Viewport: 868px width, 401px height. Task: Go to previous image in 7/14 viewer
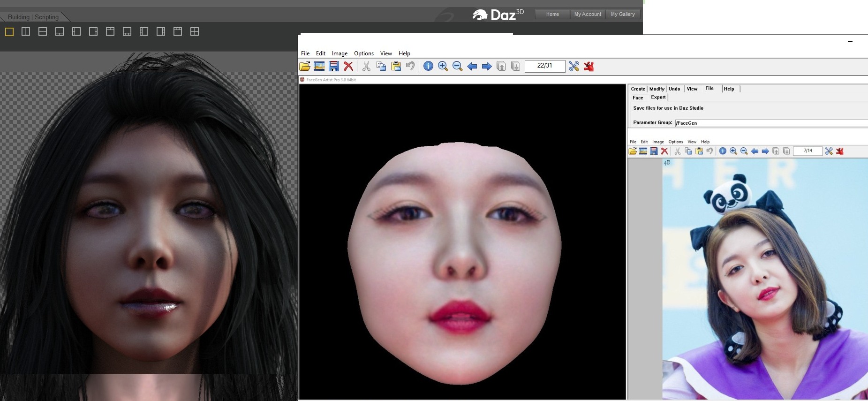[755, 151]
